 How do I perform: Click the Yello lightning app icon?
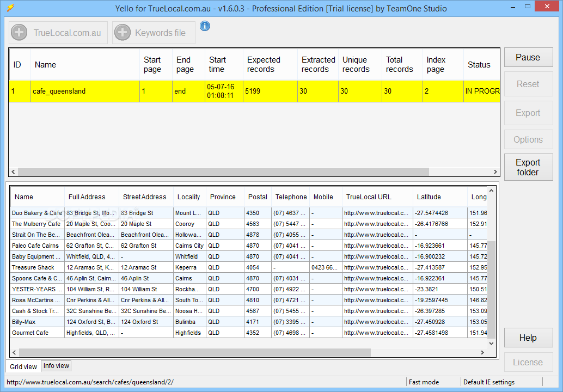[x=11, y=8]
